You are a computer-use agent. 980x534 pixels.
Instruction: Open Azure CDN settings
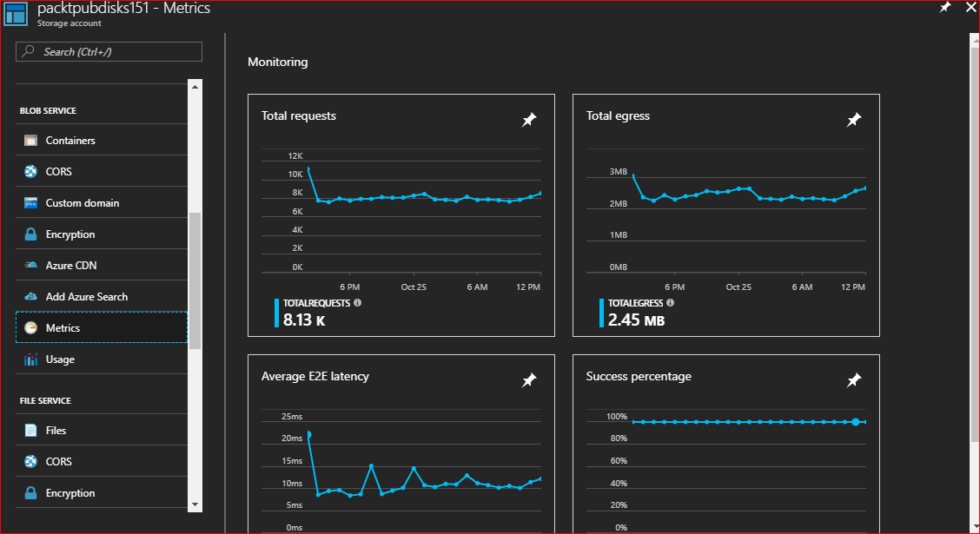point(102,265)
